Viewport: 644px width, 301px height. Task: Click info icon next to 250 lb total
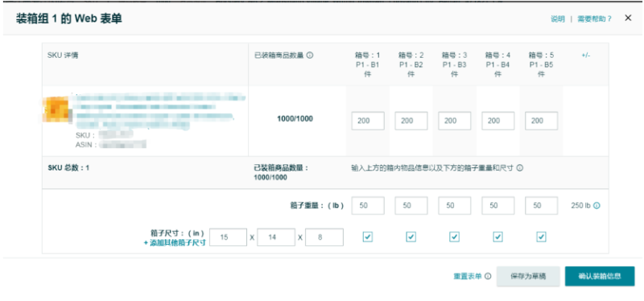tap(597, 206)
